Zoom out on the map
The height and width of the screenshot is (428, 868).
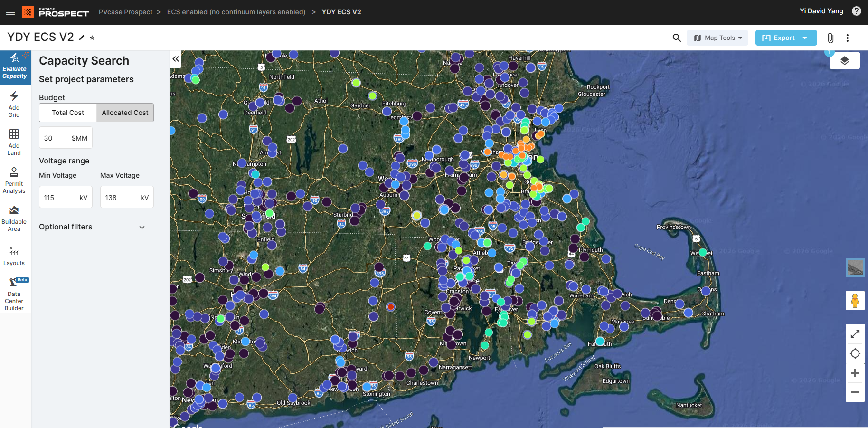tap(855, 392)
